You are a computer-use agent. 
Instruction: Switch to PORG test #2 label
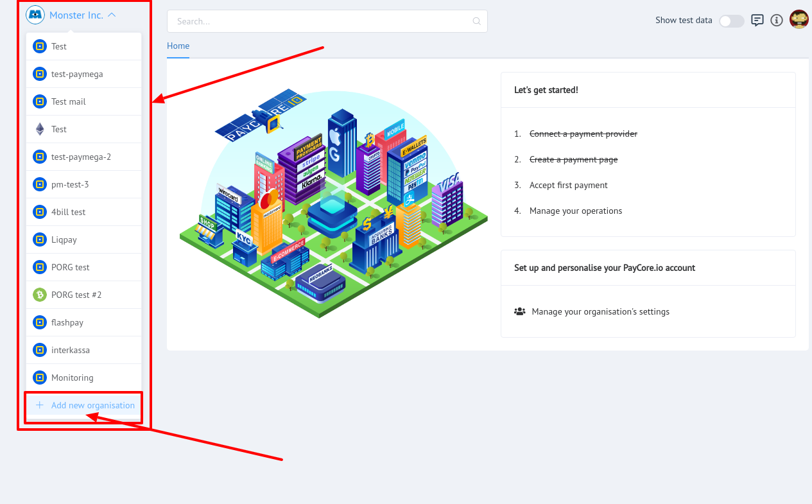(x=76, y=295)
